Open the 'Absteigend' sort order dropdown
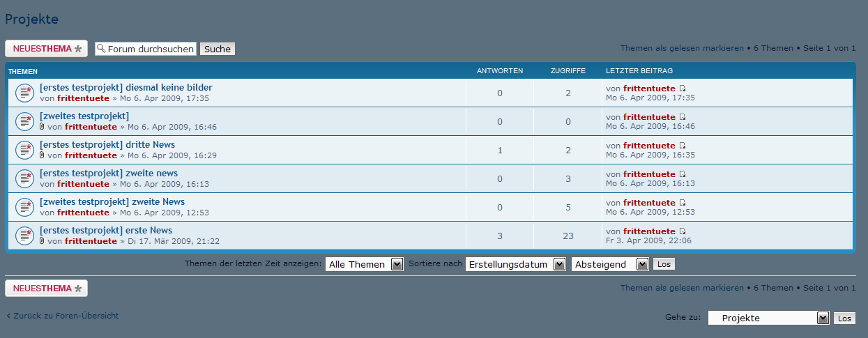Image resolution: width=868 pixels, height=338 pixels. [x=609, y=264]
